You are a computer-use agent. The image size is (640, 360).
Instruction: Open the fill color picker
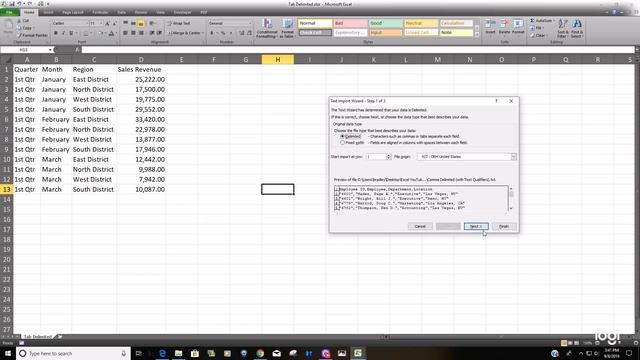[x=100, y=33]
